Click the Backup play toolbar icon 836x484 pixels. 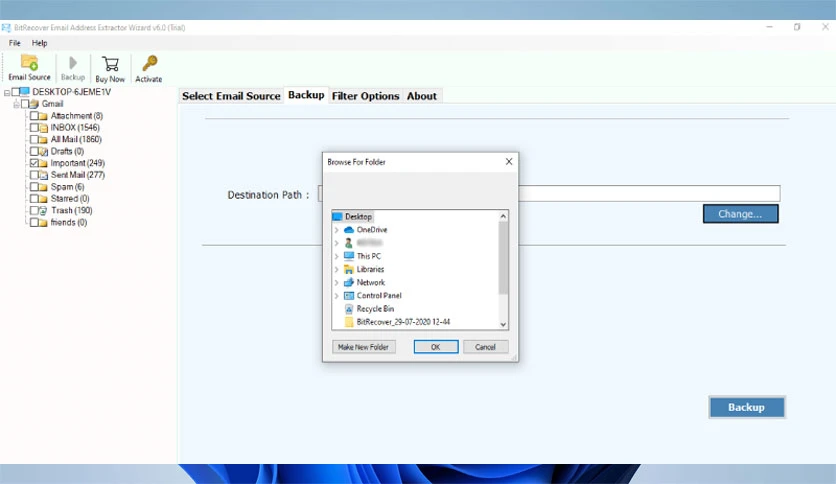pyautogui.click(x=73, y=63)
